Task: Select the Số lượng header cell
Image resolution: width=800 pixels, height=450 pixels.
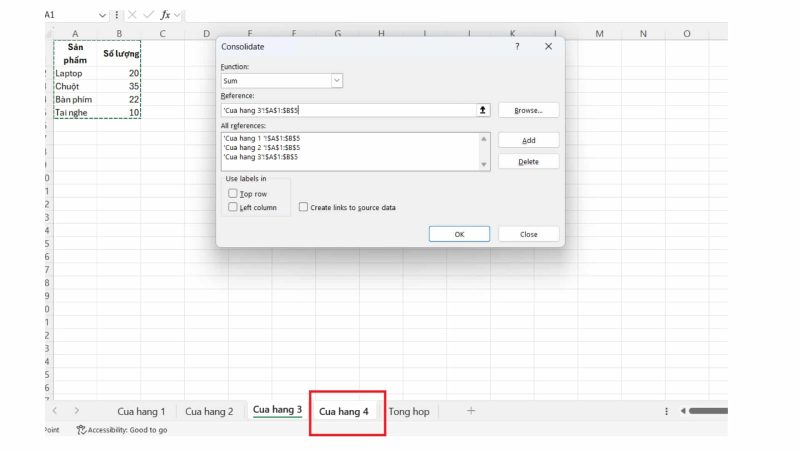Action: 118,54
